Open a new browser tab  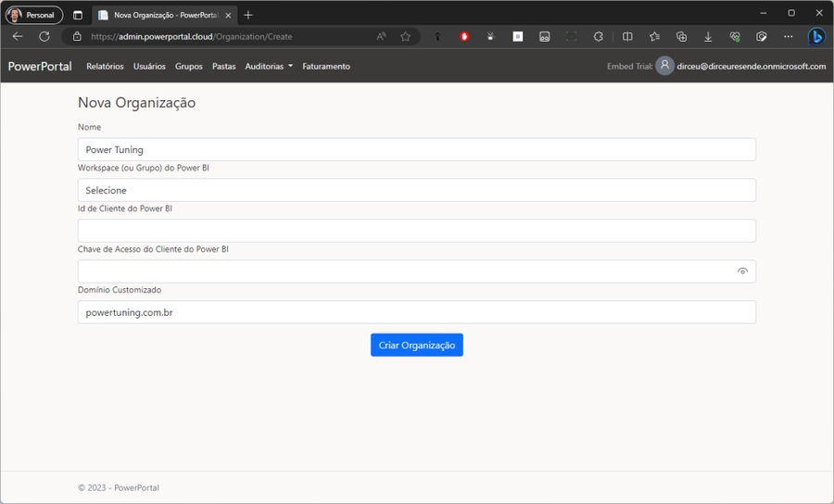pyautogui.click(x=248, y=15)
